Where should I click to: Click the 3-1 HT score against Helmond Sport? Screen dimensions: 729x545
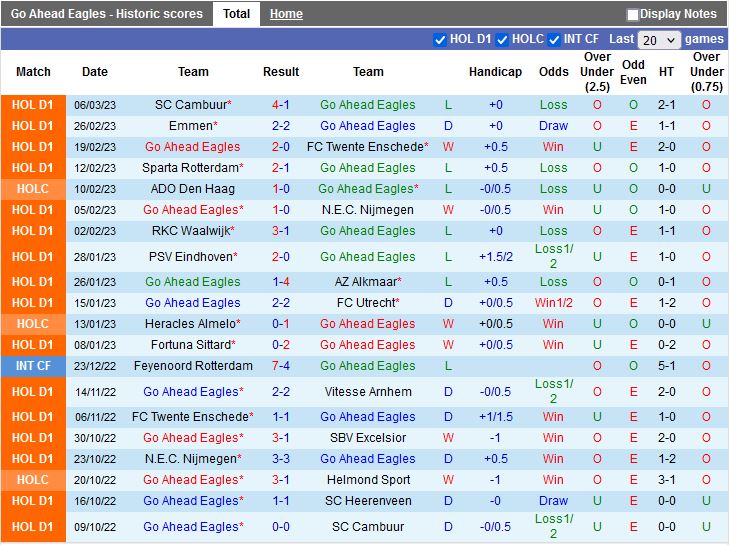tap(666, 479)
